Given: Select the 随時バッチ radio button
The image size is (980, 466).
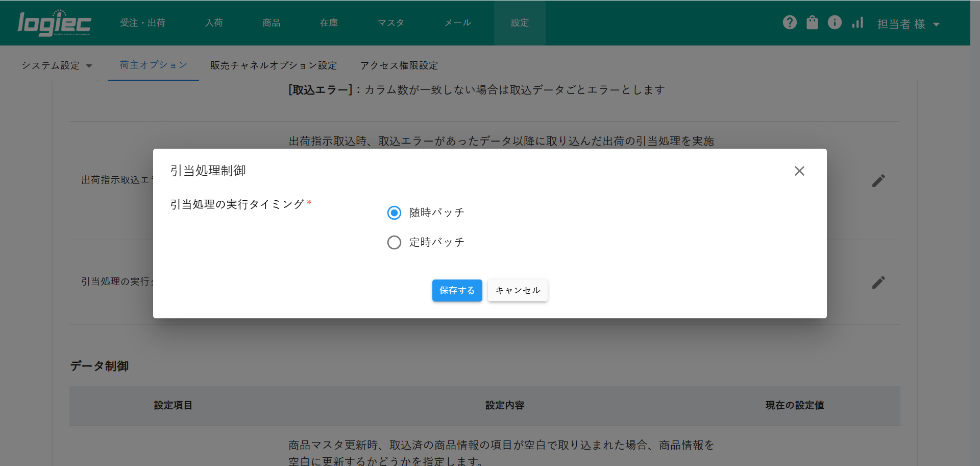Looking at the screenshot, I should click(x=394, y=213).
